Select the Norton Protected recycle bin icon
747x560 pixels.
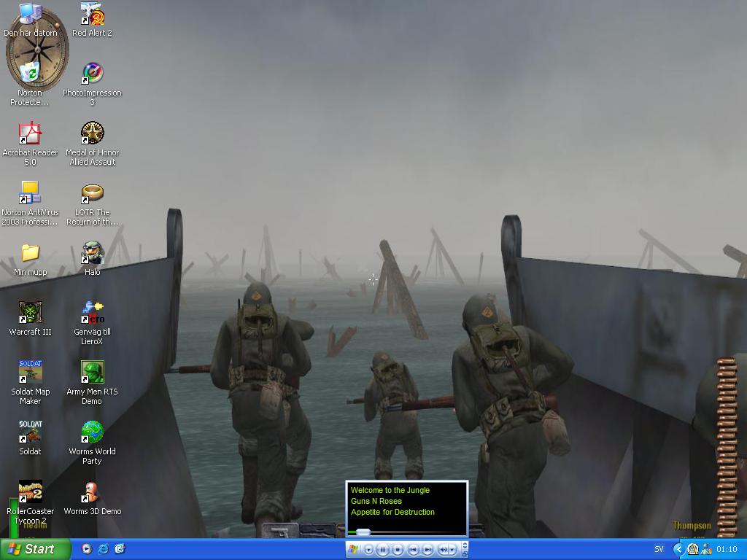(x=29, y=84)
